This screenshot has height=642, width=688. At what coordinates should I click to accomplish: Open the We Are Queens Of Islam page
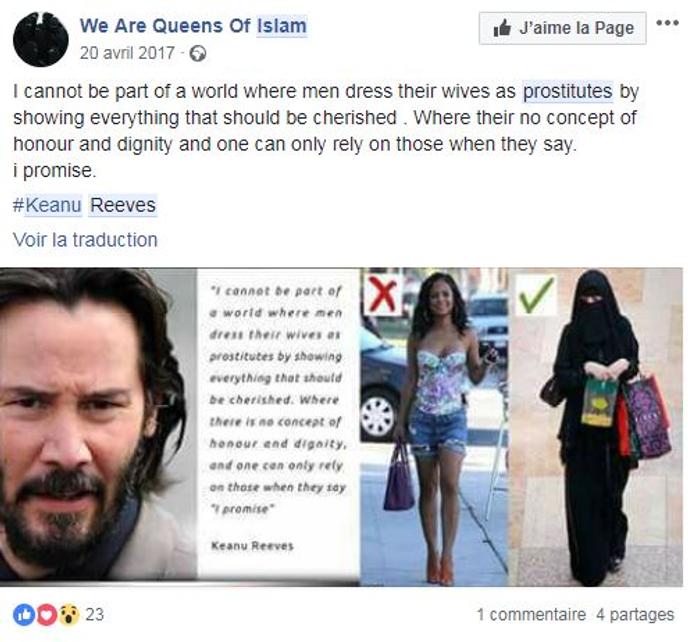point(193,25)
